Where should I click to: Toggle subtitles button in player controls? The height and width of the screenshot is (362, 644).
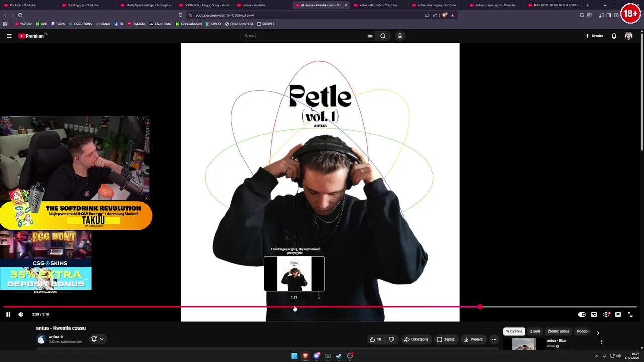[x=594, y=314]
